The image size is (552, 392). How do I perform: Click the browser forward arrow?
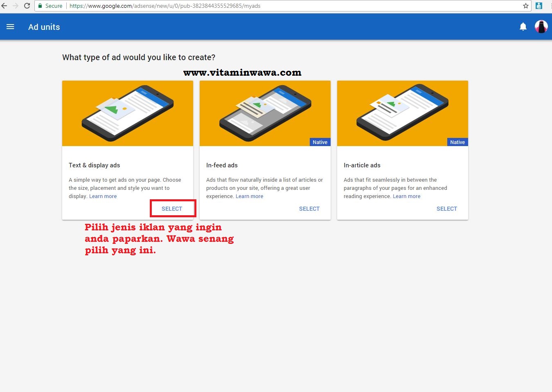point(16,6)
